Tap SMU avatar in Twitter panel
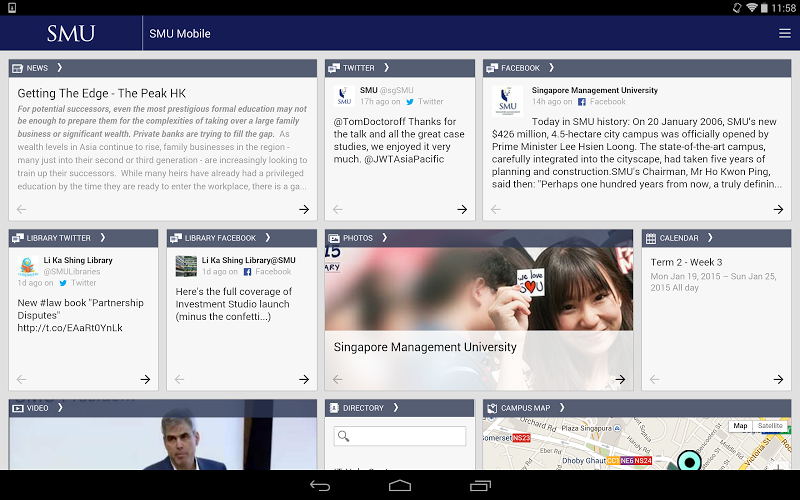 (x=344, y=96)
